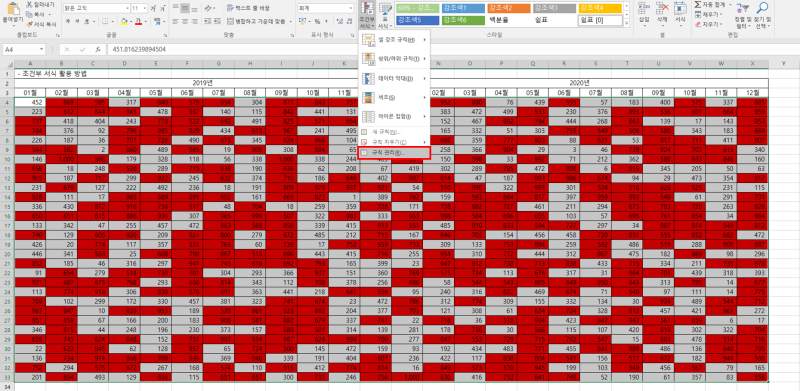
Task: Open the Name Box dropdown next to A4
Action: click(x=42, y=50)
